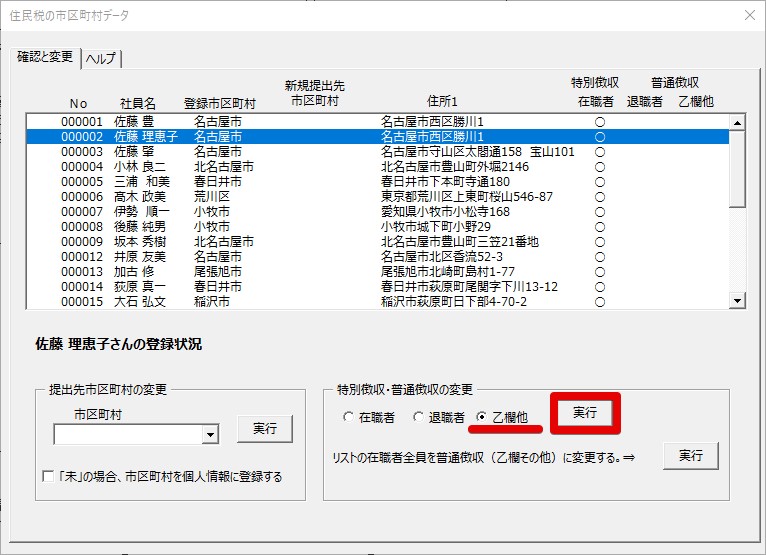Select employee row 000015 大石 弘文

(377, 301)
